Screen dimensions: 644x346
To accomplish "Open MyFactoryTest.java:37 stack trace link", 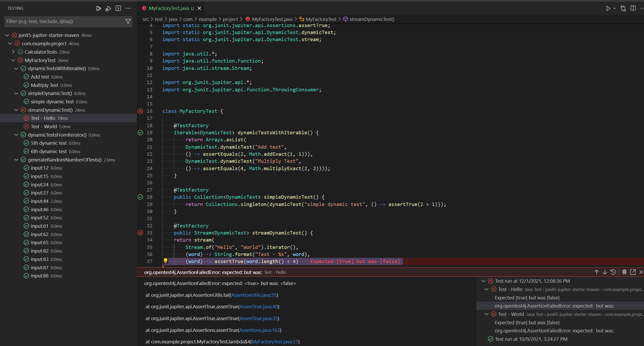I will pyautogui.click(x=275, y=342).
